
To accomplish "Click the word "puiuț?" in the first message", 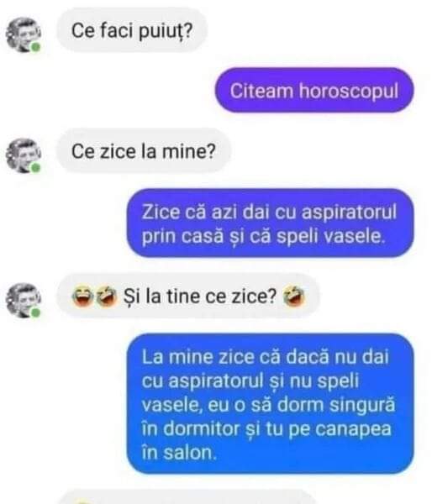I will (166, 31).
